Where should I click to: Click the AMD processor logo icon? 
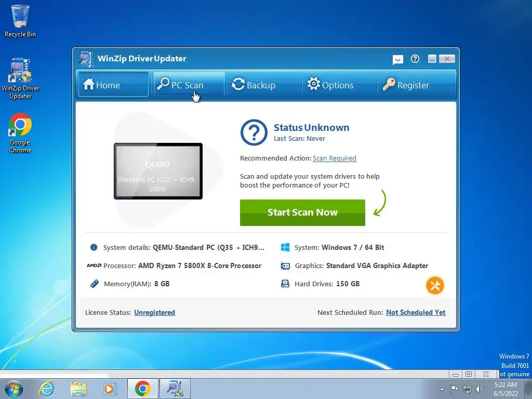click(94, 265)
